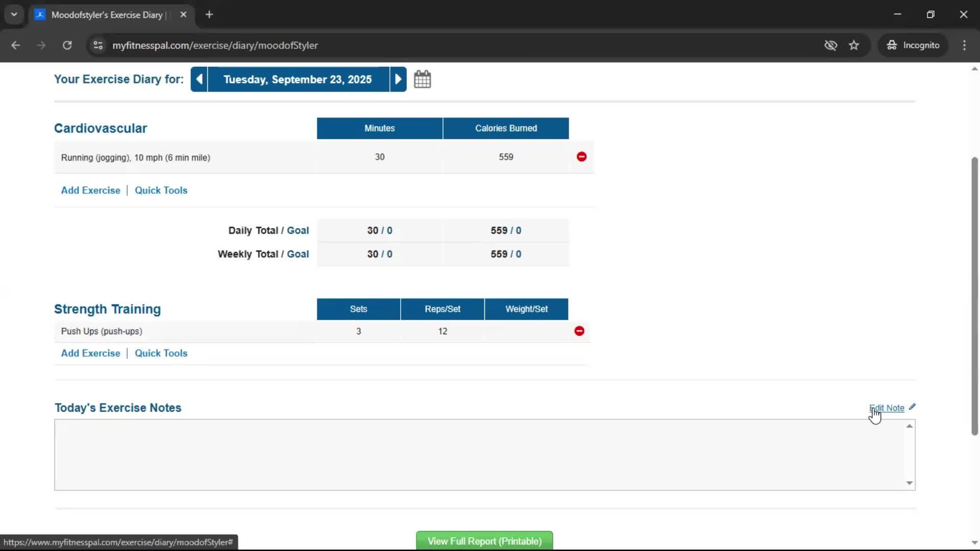Click the Calories Burned column header

click(x=506, y=128)
